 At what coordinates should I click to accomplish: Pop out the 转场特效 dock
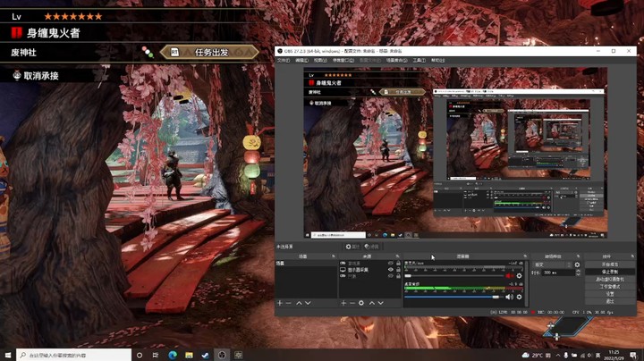point(579,256)
